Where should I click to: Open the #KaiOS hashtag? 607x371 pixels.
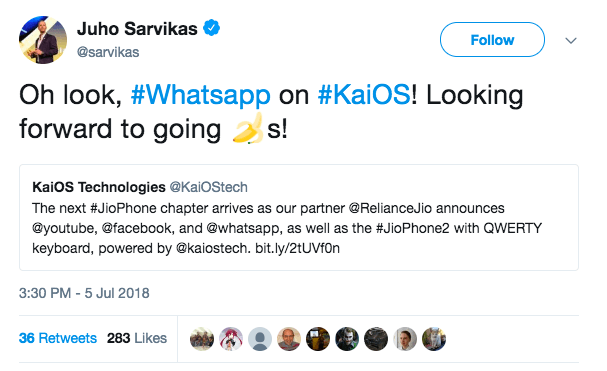(x=364, y=95)
